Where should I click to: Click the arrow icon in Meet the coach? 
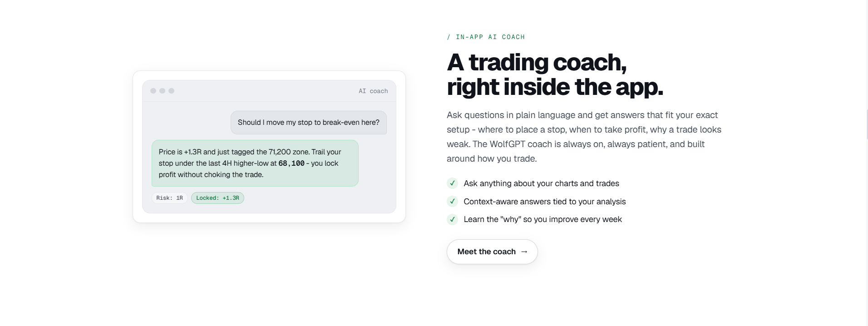coord(524,252)
